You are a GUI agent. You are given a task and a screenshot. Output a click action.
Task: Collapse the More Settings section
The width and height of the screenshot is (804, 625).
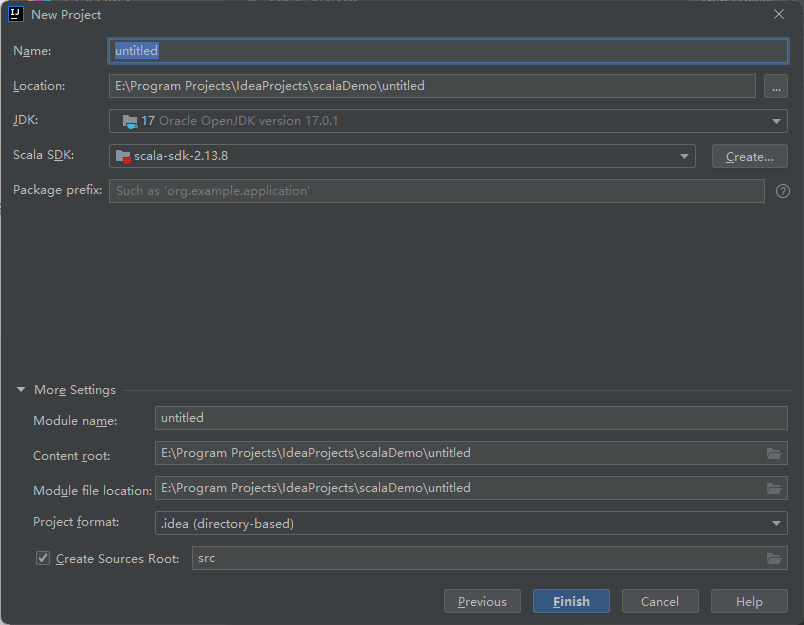21,390
